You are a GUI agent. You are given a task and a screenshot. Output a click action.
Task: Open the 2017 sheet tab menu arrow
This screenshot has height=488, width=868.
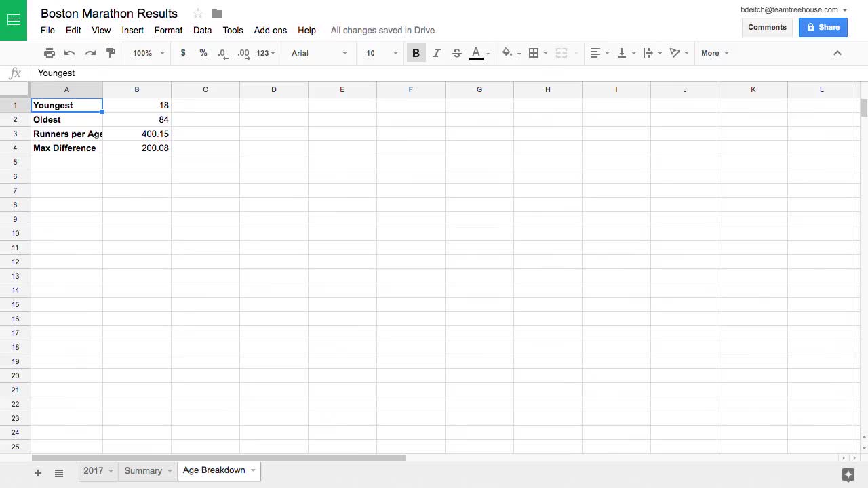pos(111,471)
